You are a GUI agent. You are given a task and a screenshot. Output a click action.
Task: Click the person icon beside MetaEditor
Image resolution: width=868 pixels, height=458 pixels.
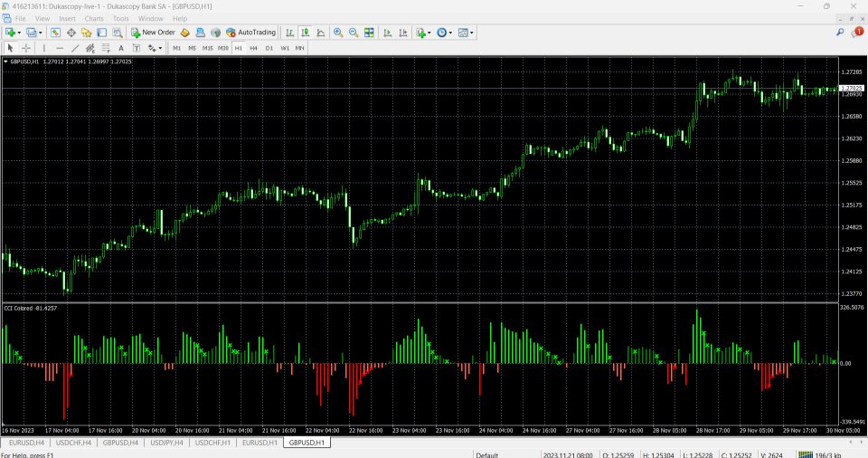tap(201, 33)
